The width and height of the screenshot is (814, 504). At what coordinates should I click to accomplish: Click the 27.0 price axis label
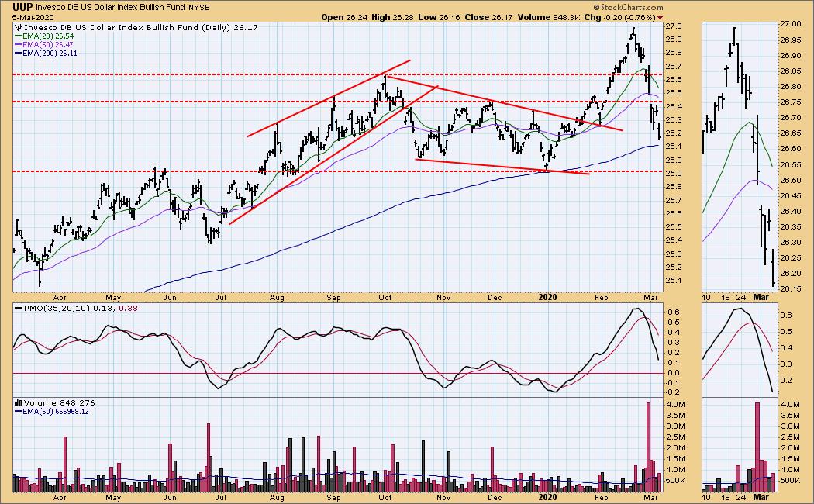pyautogui.click(x=674, y=26)
